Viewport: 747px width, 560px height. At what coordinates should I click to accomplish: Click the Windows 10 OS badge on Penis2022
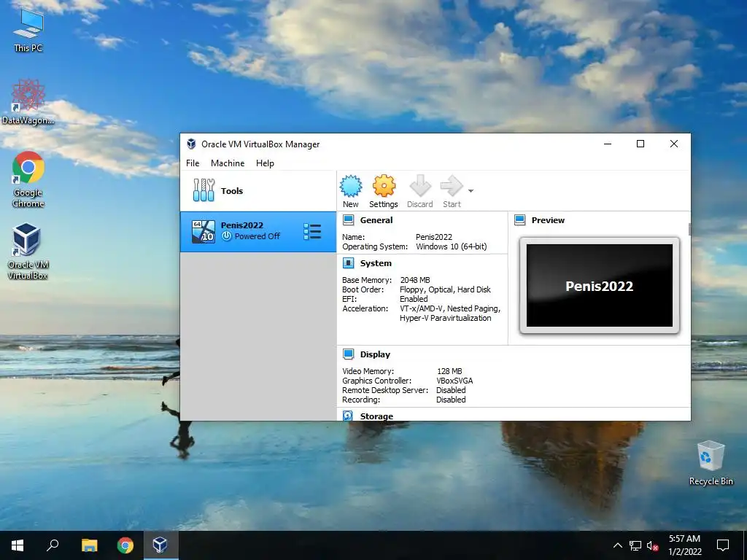click(x=203, y=231)
